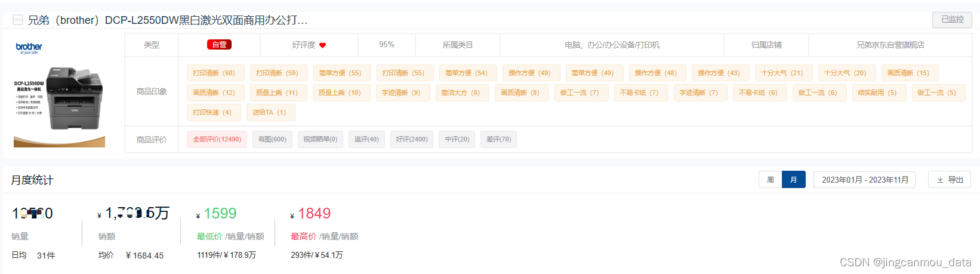Click the highest price value 1849
Image resolution: width=980 pixels, height=274 pixels.
pos(314,213)
